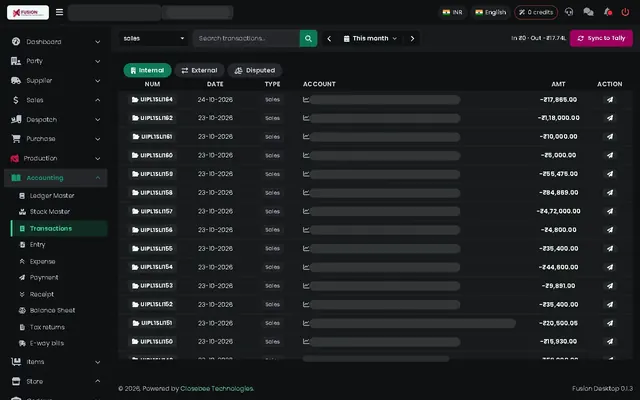Click send icon in the ₹17,865.00 row
This screenshot has width=640, height=400.
point(609,100)
